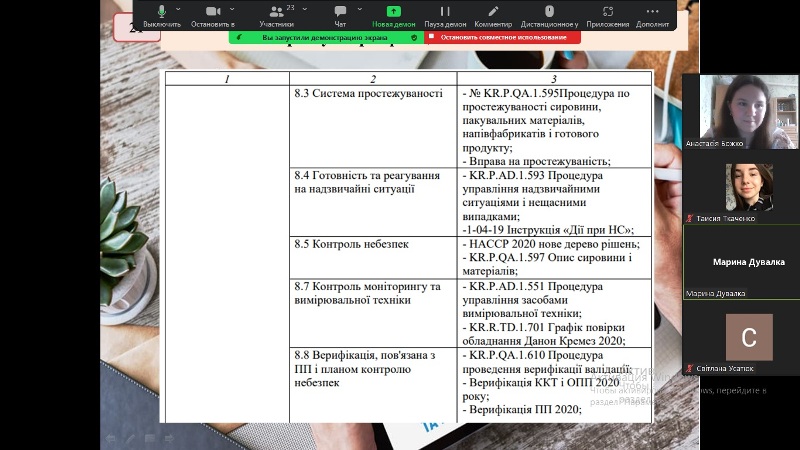
Task: Click green 'Вы запустили демонстрацию экрана' indicator
Action: [324, 37]
